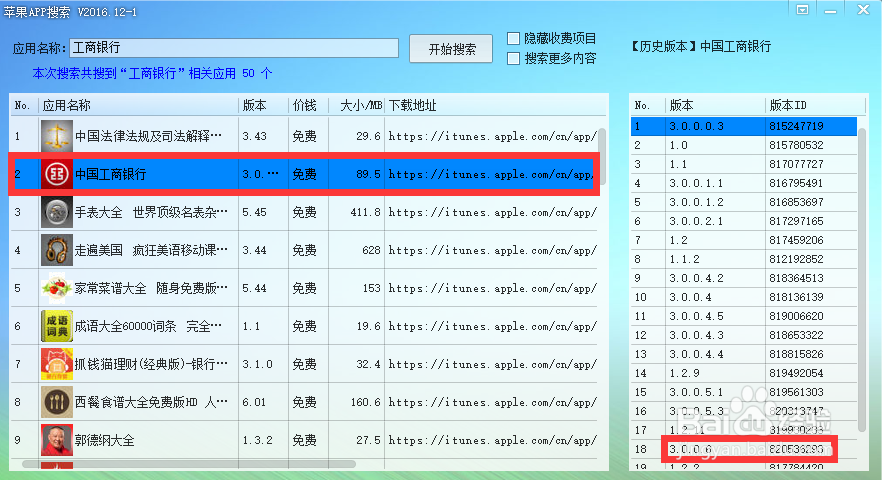Select the 抓钱猫理财(经典版) row

304,364
